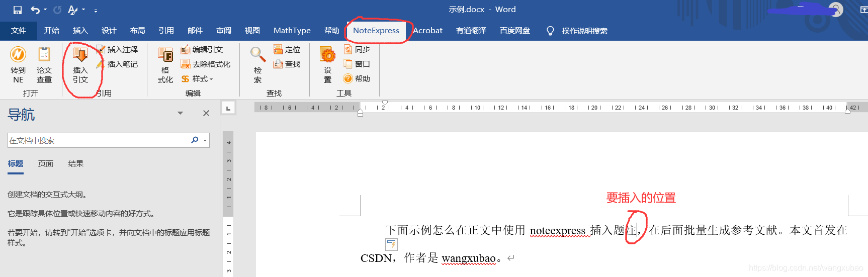Viewport: 868px width, 277px height.
Task: Click the 转到NE button
Action: (x=18, y=65)
